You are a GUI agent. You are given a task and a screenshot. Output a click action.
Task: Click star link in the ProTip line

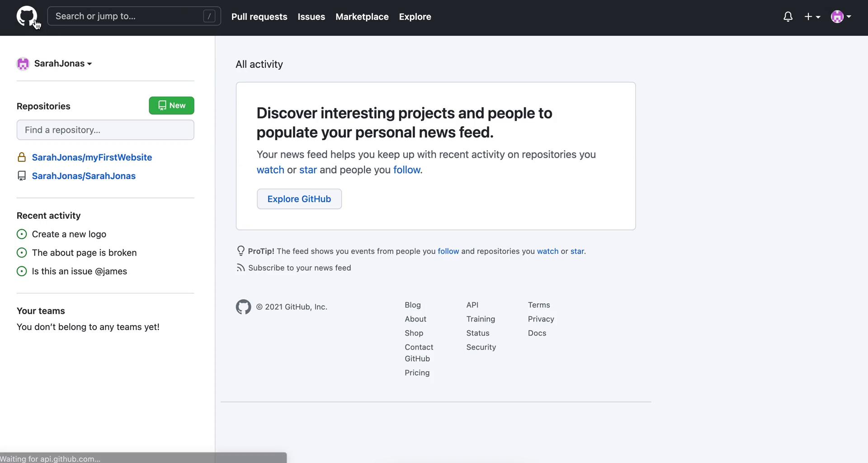[x=577, y=251]
